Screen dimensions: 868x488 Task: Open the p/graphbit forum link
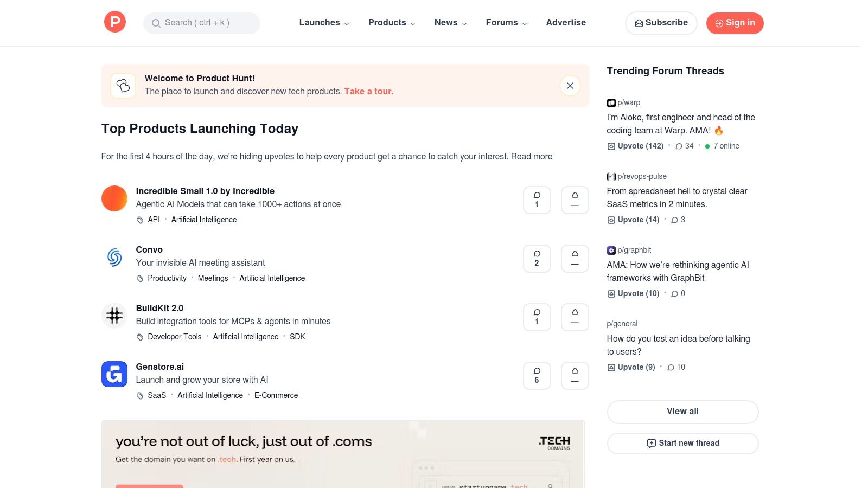pos(634,250)
